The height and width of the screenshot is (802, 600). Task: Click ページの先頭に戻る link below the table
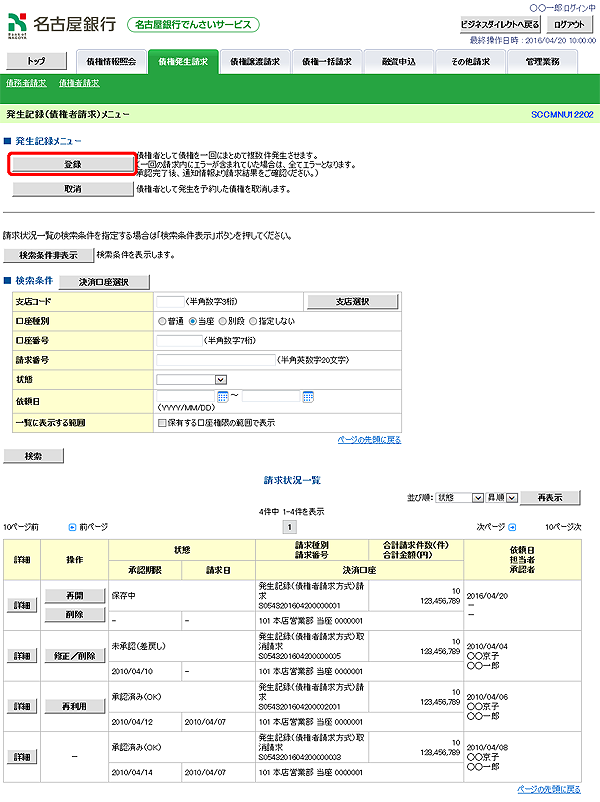[x=549, y=789]
